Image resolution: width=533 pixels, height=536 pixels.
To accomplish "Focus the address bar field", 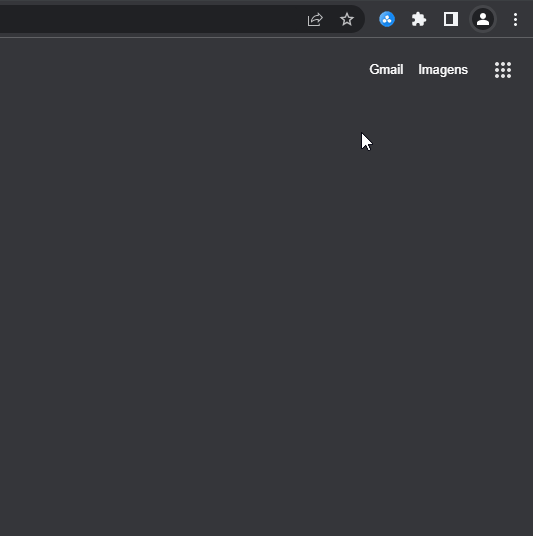I will point(150,19).
